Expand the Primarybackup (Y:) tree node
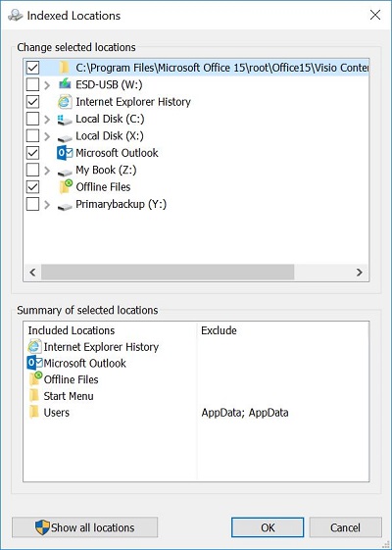Image resolution: width=392 pixels, height=550 pixels. [x=47, y=205]
